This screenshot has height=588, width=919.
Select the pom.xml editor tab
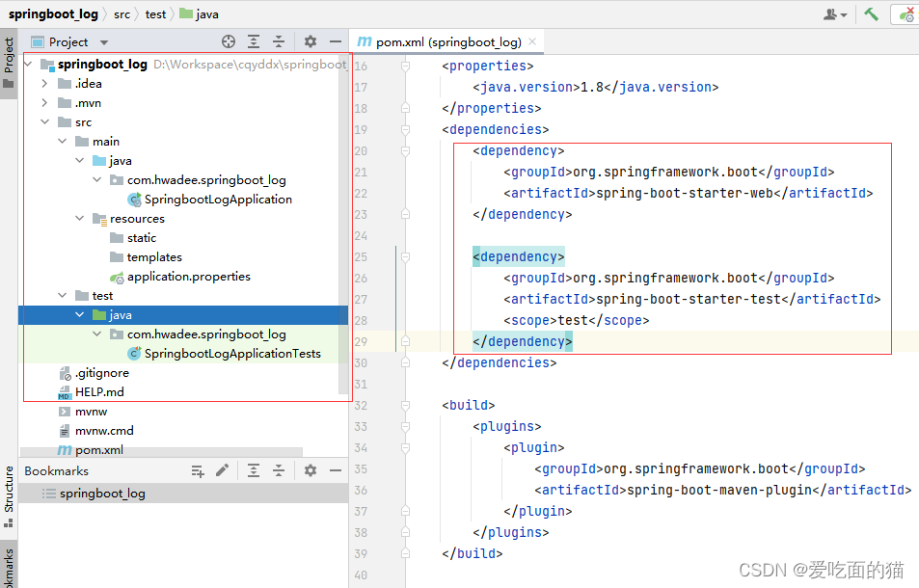[448, 41]
